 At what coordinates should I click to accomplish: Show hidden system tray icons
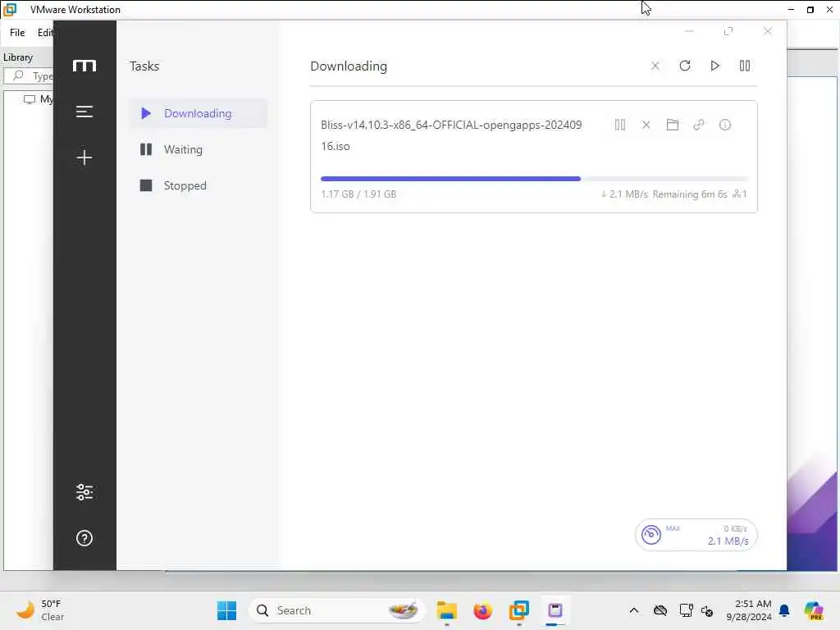(634, 610)
